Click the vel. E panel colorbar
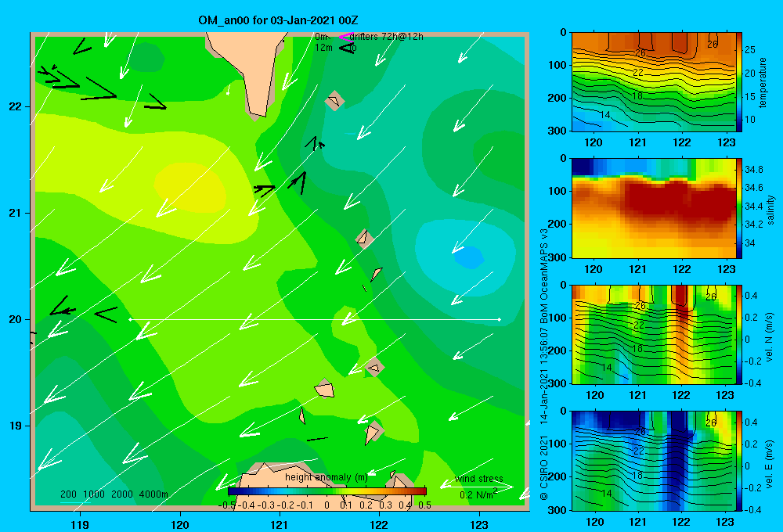The width and height of the screenshot is (783, 532). (739, 461)
